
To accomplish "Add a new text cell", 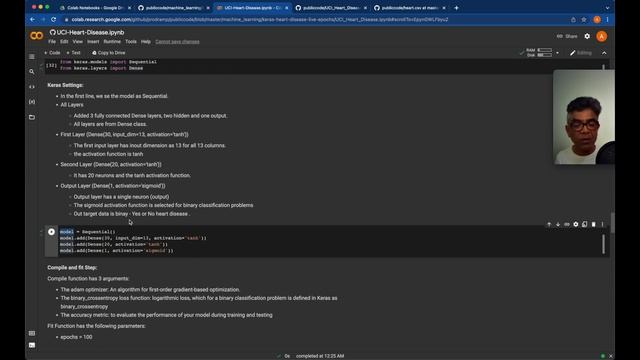I will 73,53.
